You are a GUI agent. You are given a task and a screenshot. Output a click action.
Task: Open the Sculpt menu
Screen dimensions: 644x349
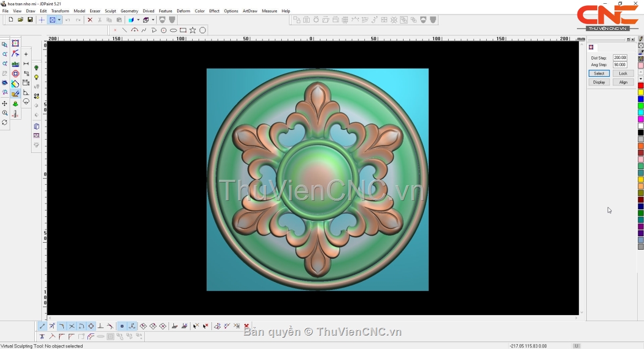110,11
